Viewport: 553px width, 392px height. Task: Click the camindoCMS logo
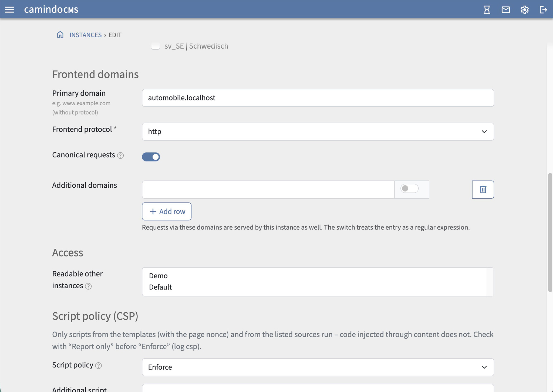(51, 10)
